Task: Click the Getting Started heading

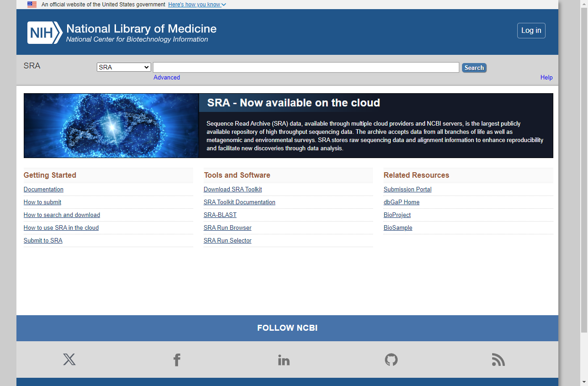Action: pos(50,175)
